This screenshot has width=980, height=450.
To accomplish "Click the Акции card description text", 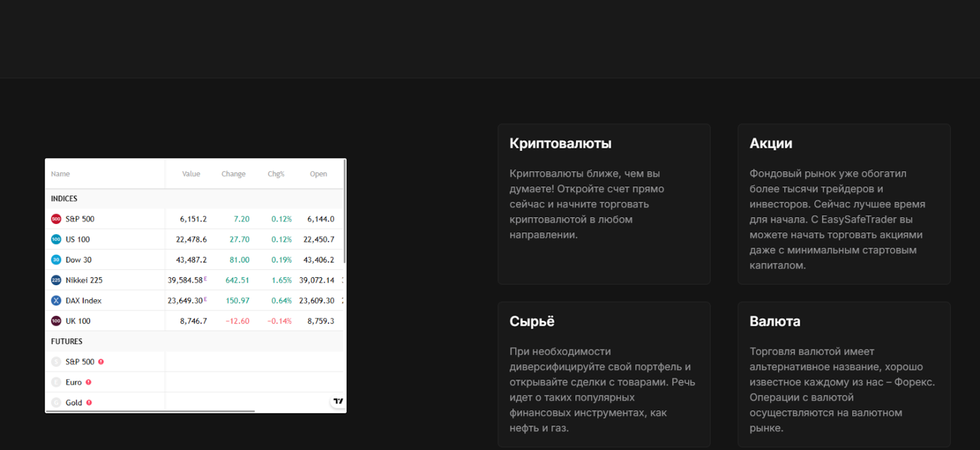I will click(837, 219).
